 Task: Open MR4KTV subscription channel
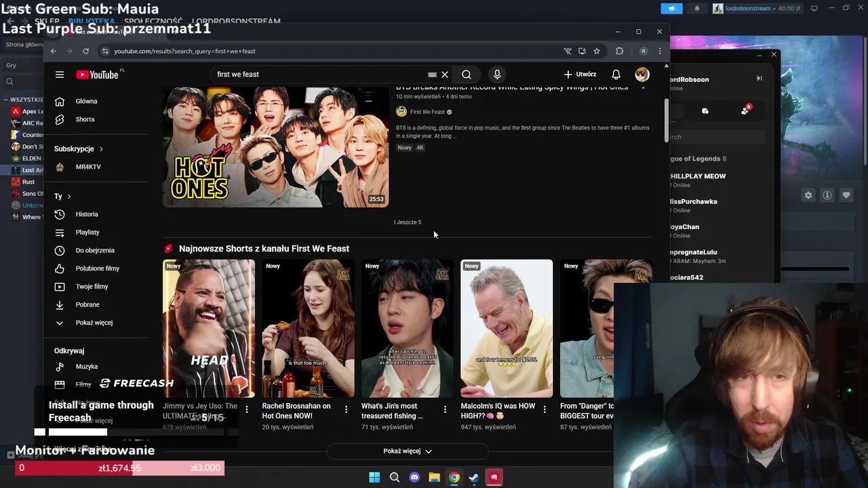[x=88, y=167]
